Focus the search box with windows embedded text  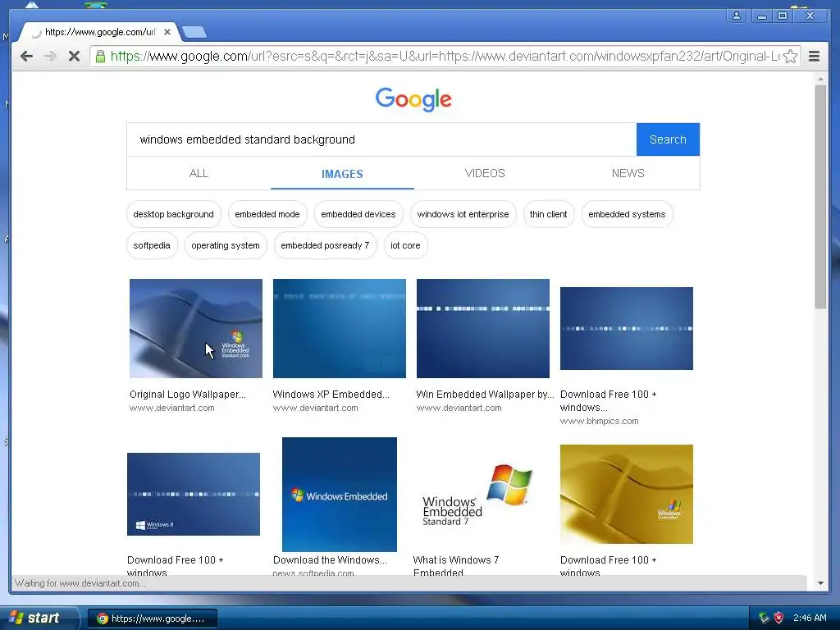pos(381,139)
